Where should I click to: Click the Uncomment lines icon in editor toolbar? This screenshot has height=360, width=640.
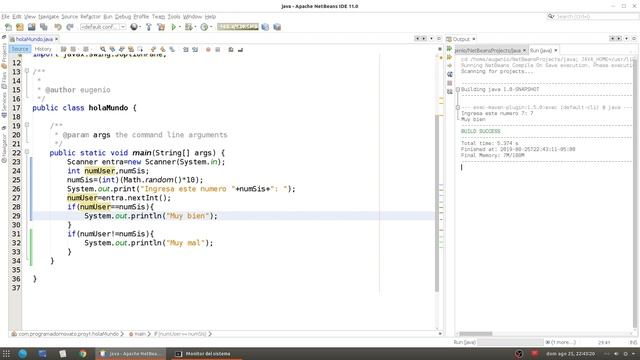[240, 49]
